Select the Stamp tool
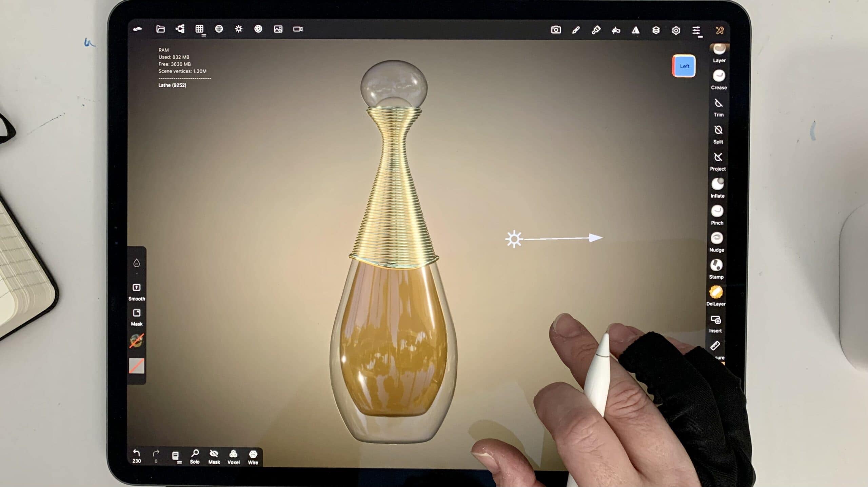868x487 pixels. (x=716, y=266)
